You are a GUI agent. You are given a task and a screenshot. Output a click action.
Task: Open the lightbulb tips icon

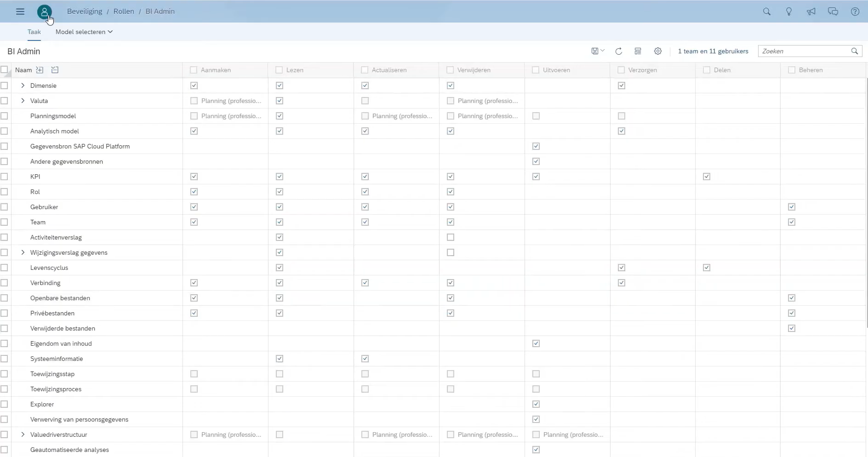[x=788, y=11]
